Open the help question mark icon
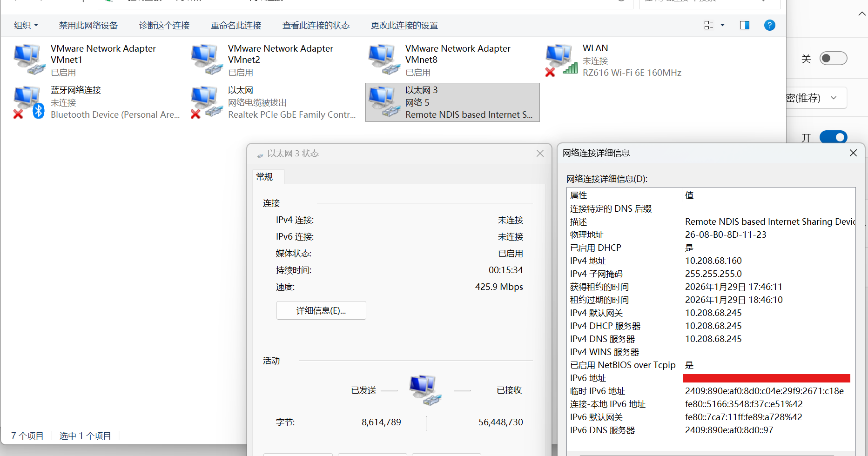The height and width of the screenshot is (456, 868). click(769, 25)
